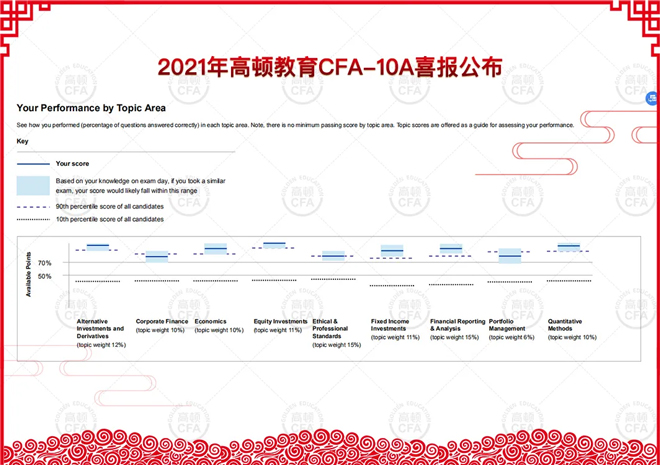Image resolution: width=660 pixels, height=465 pixels.
Task: Click the 'Quantitative Methods' topic label
Action: tap(565, 325)
